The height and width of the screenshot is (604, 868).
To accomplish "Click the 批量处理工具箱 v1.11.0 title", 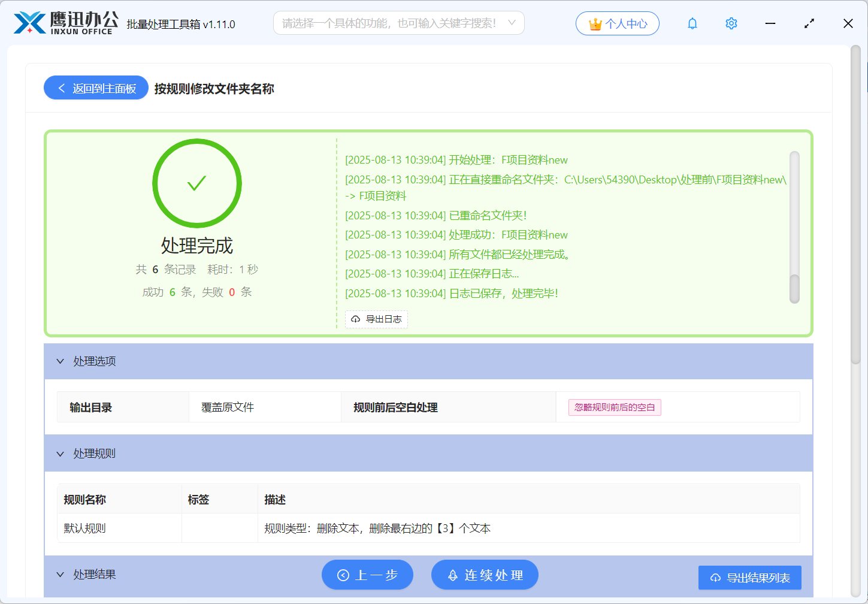I will (x=181, y=25).
